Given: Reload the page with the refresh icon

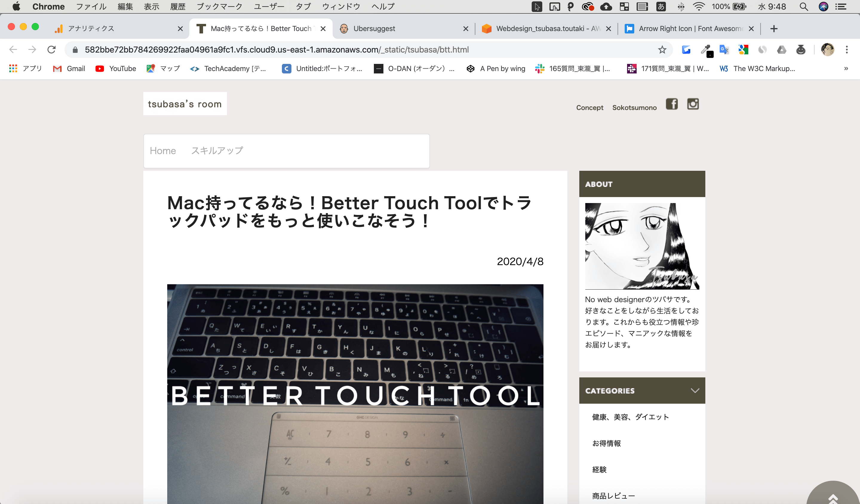Looking at the screenshot, I should 52,50.
